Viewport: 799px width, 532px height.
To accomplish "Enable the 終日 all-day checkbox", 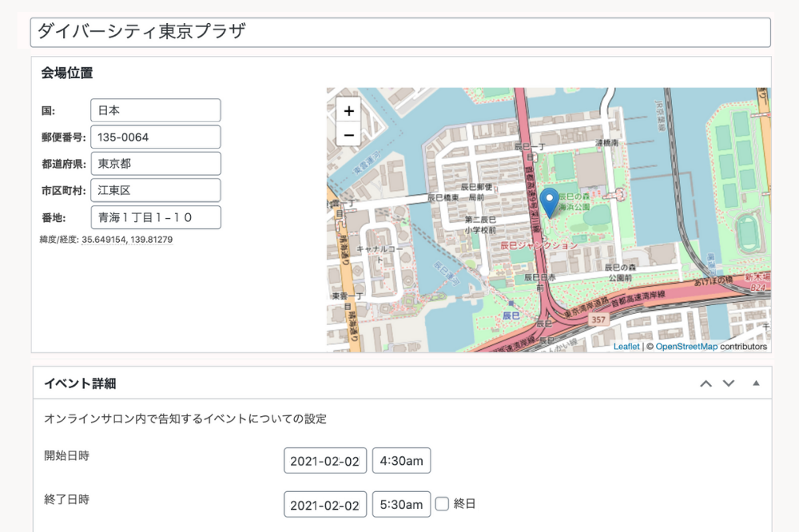I will (x=443, y=503).
